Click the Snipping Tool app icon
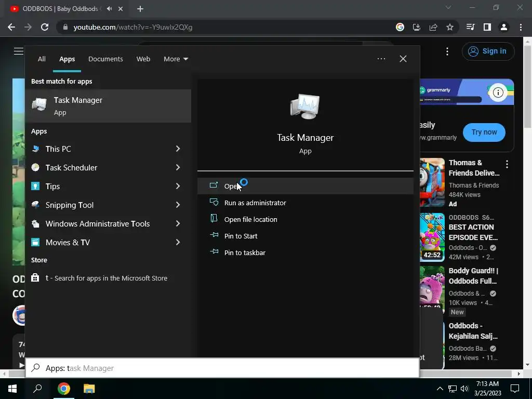The width and height of the screenshot is (532, 399). (35, 205)
